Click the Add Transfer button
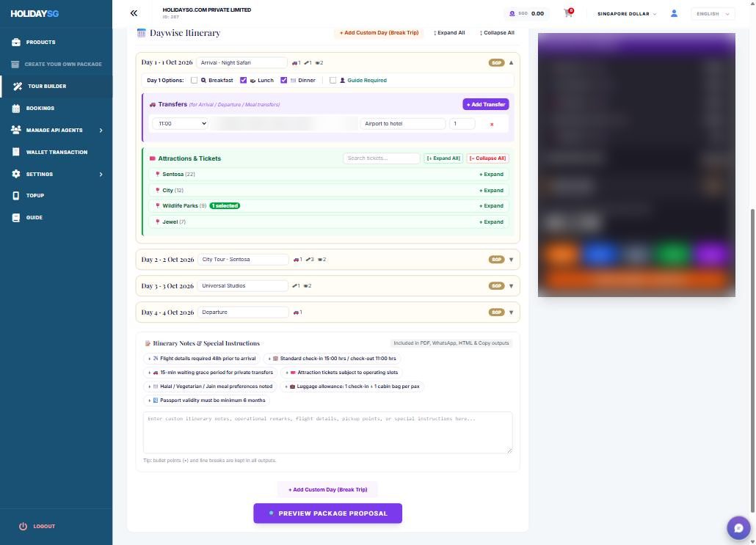The image size is (756, 545). pyautogui.click(x=485, y=105)
